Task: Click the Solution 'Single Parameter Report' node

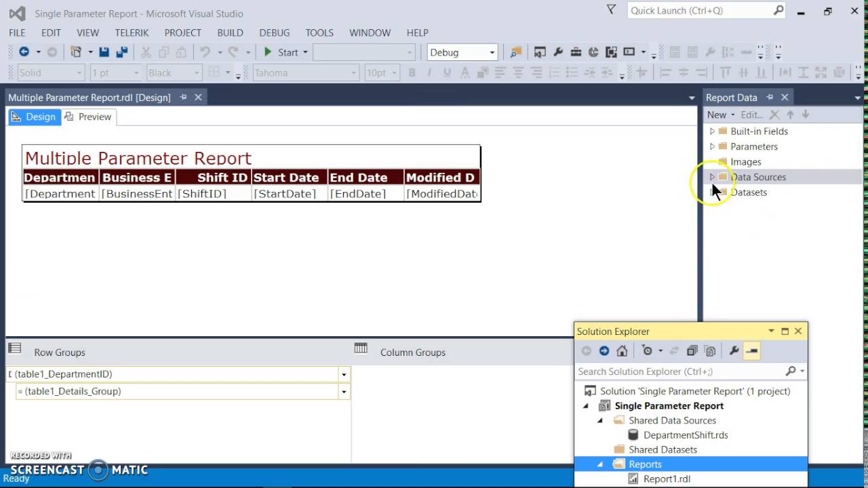Action: click(x=694, y=391)
